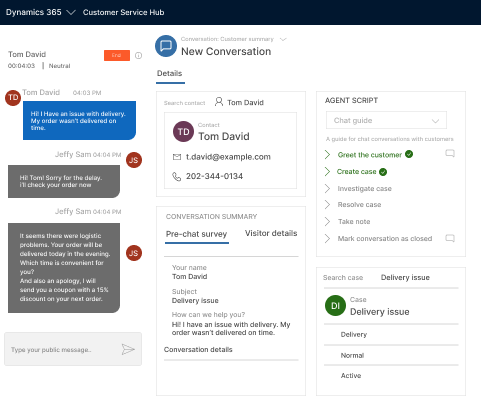The width and height of the screenshot is (481, 399).
Task: Switch to Visitor details tab
Action: (271, 233)
